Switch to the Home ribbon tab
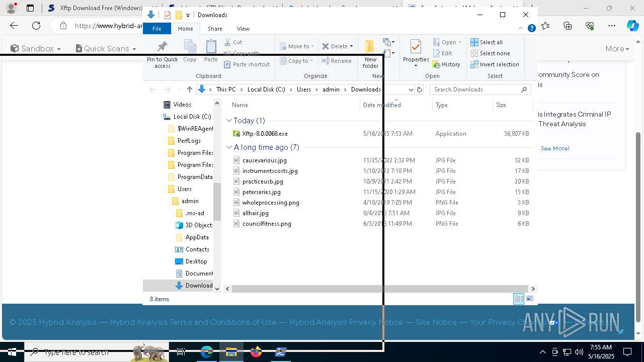Screen dimensions: 644x362 click(x=186, y=29)
